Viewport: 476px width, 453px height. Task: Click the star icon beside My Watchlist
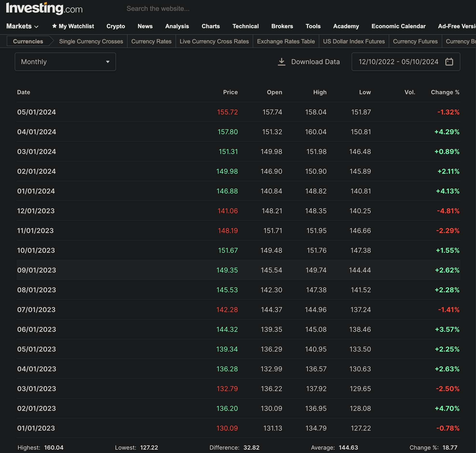click(x=54, y=26)
